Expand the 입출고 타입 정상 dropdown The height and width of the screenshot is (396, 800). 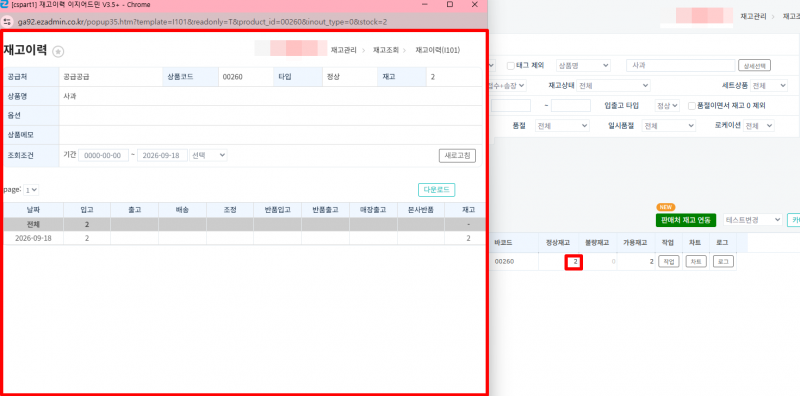(x=667, y=106)
